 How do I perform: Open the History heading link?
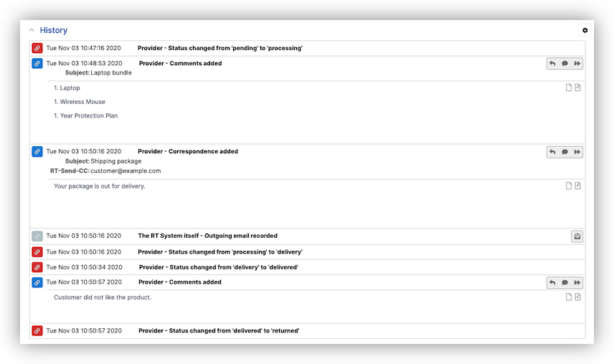coord(54,30)
